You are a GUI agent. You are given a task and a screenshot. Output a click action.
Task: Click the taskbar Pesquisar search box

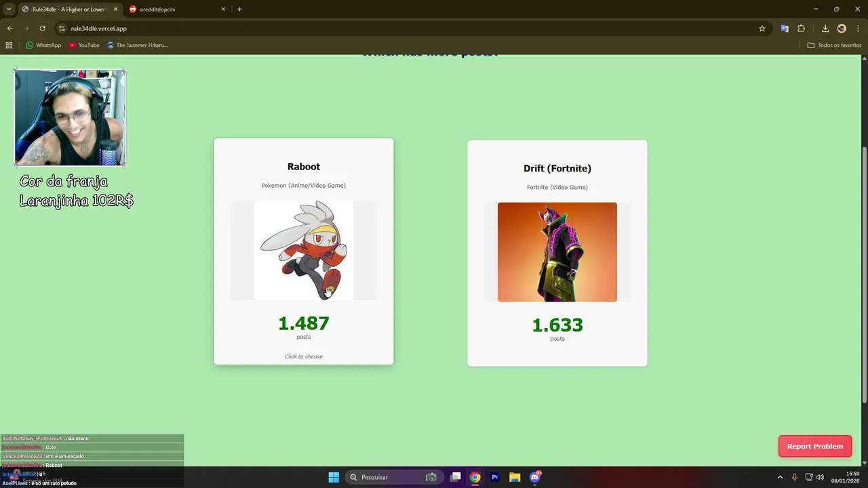pyautogui.click(x=395, y=477)
